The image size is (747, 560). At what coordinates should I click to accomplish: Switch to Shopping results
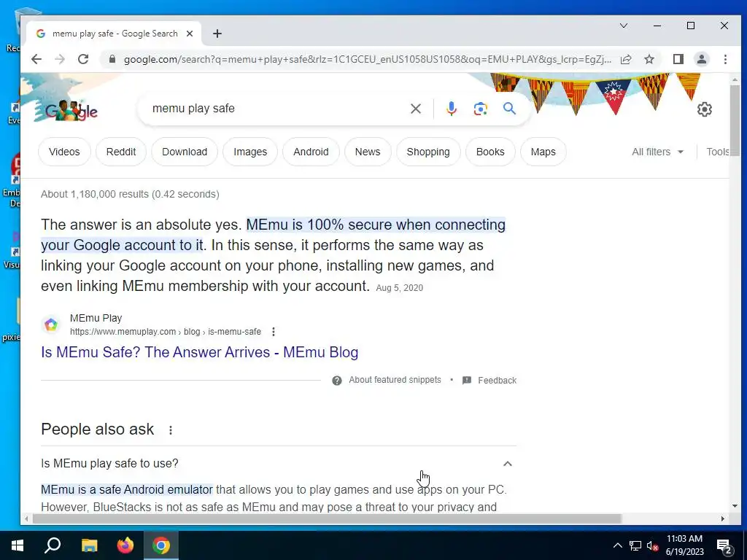[x=428, y=152]
